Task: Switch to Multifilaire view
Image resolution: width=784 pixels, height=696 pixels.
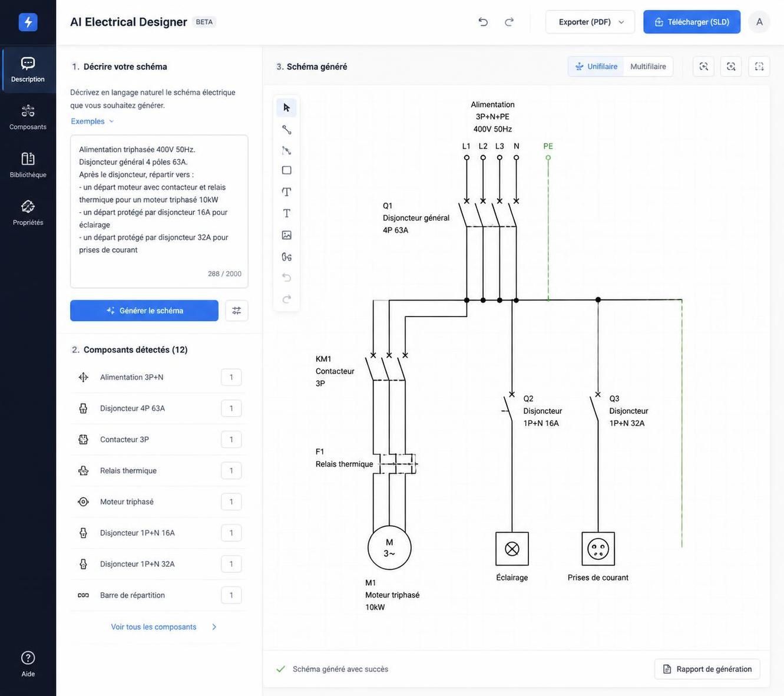Action: pos(648,67)
